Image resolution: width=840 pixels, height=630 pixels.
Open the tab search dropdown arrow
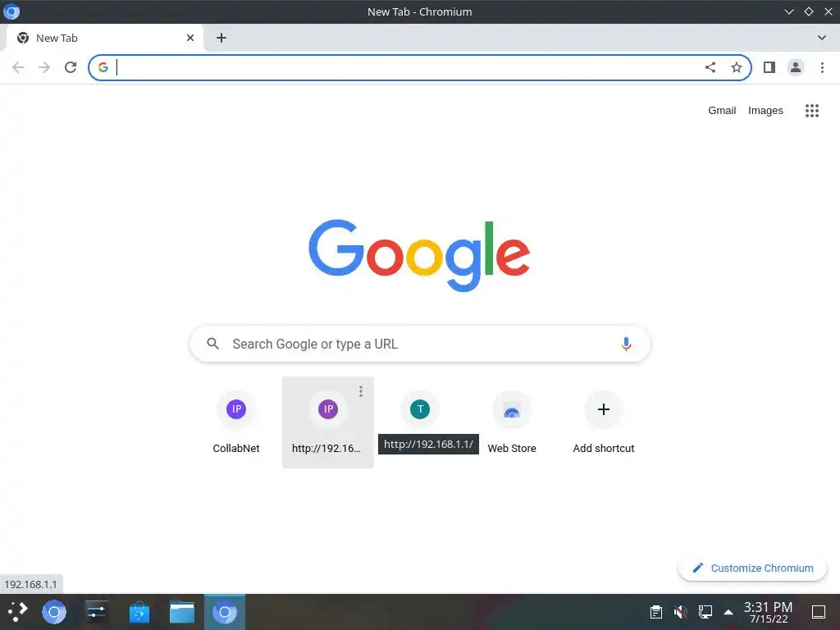pos(822,38)
